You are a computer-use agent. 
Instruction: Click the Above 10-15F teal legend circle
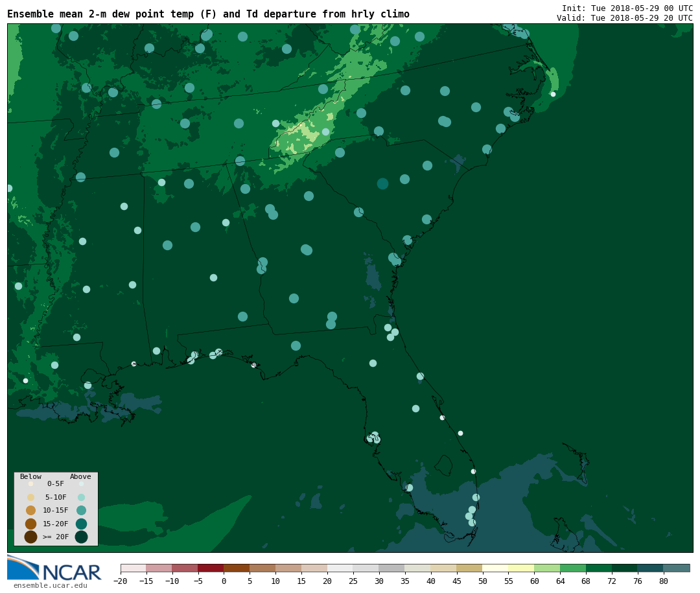pyautogui.click(x=81, y=511)
